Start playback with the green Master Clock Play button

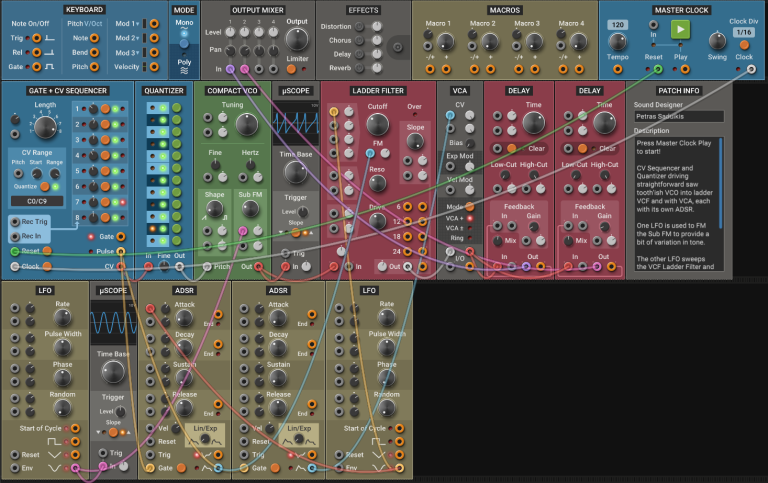click(x=680, y=29)
